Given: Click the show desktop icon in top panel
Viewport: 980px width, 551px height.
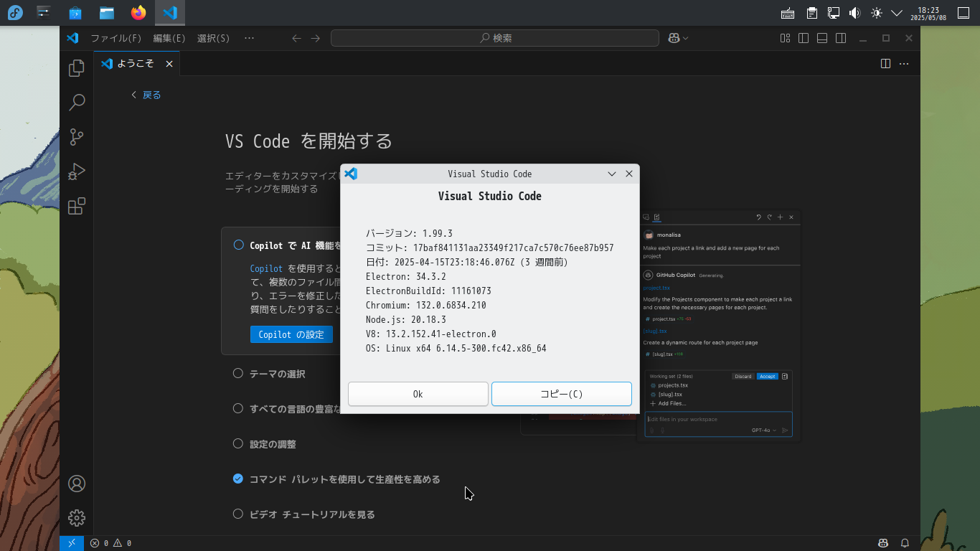Looking at the screenshot, I should point(963,13).
